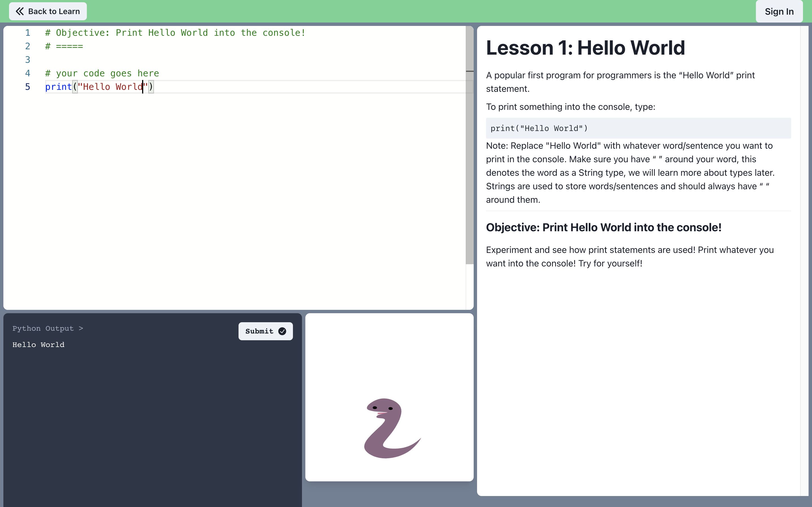Click the empty editor area below code
The width and height of the screenshot is (812, 507).
(x=235, y=201)
